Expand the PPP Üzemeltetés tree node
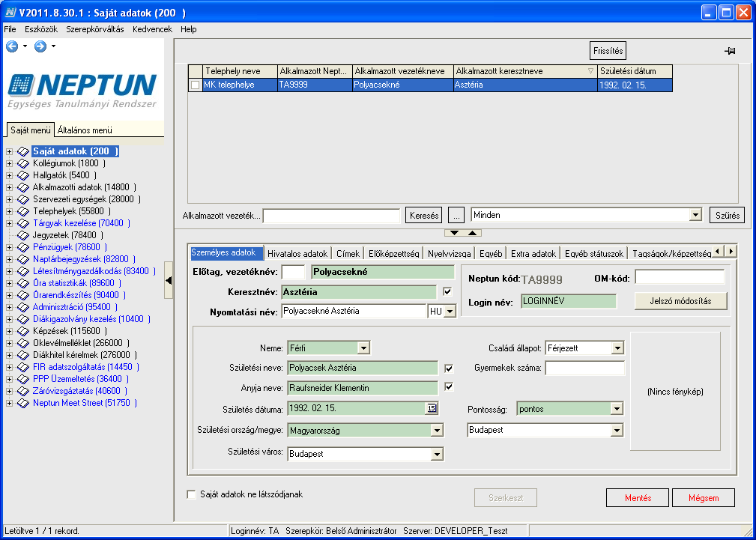 pyautogui.click(x=9, y=379)
